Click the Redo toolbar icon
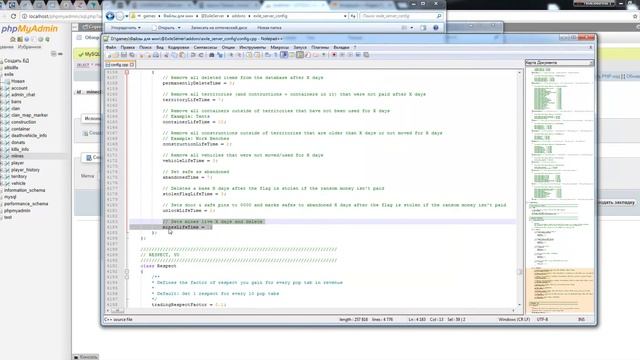Image resolution: width=640 pixels, height=360 pixels. [x=201, y=55]
